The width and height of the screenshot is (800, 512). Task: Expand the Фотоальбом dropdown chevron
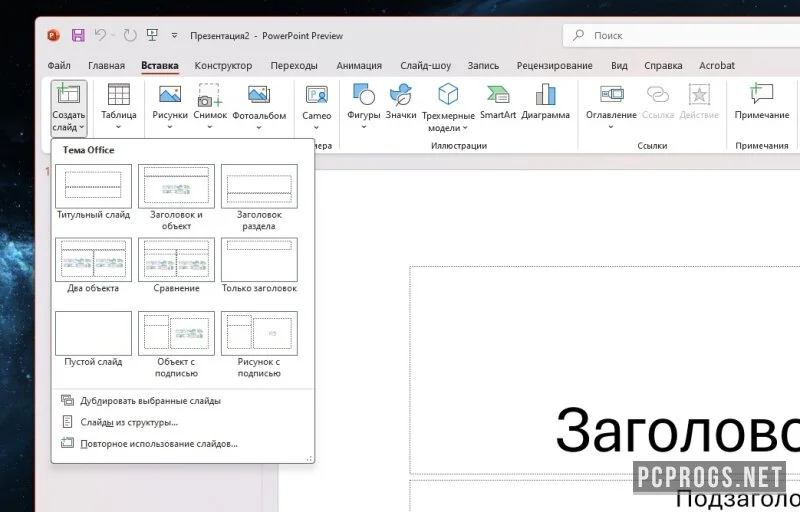coord(259,127)
